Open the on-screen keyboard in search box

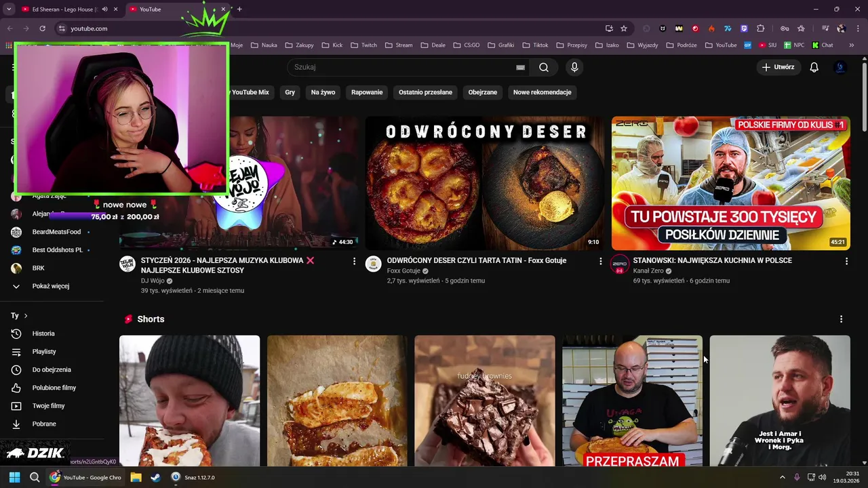pyautogui.click(x=520, y=67)
